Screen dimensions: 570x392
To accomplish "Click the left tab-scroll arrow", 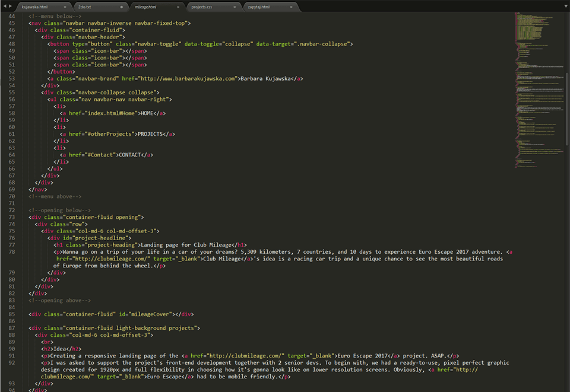I will pos(4,6).
